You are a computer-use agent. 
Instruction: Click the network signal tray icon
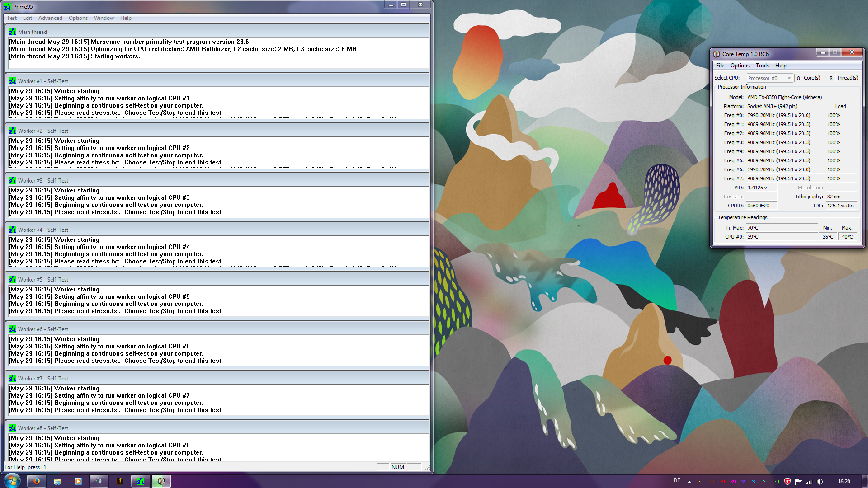tap(809, 482)
